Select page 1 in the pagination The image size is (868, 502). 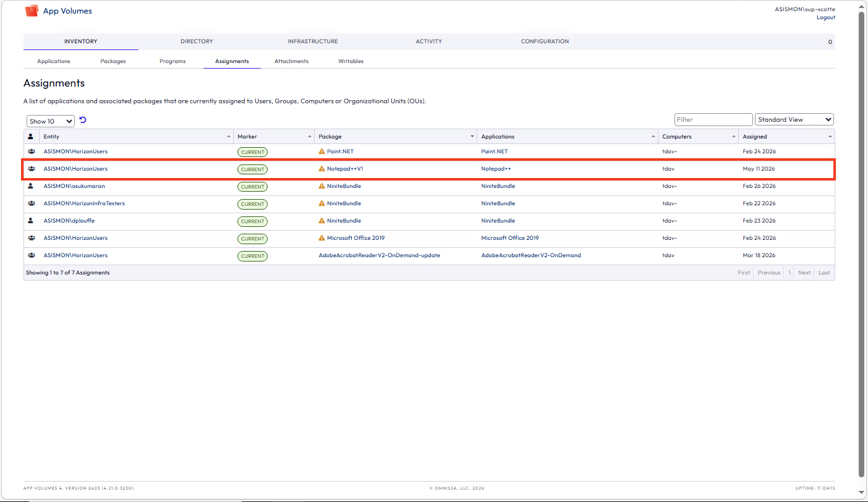tap(789, 273)
